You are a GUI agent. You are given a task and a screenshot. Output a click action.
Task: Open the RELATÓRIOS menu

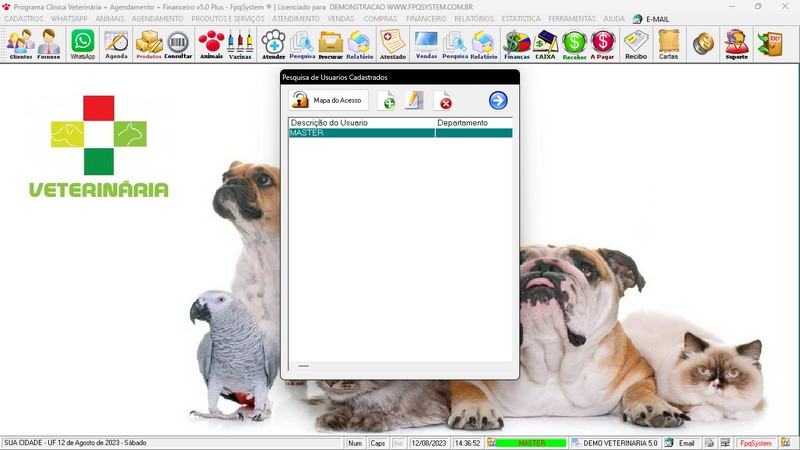pyautogui.click(x=474, y=19)
